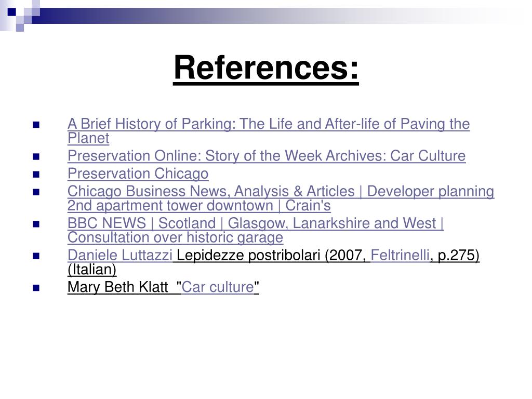Open Preservation Online Car Culture link

[267, 156]
